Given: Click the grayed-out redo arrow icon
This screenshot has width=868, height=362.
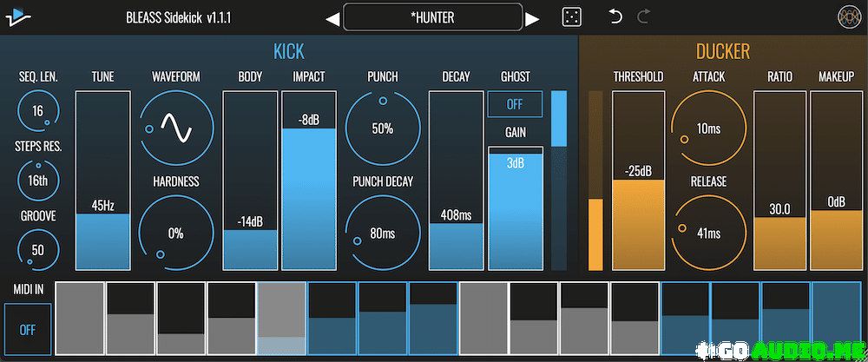Looking at the screenshot, I should tap(643, 17).
